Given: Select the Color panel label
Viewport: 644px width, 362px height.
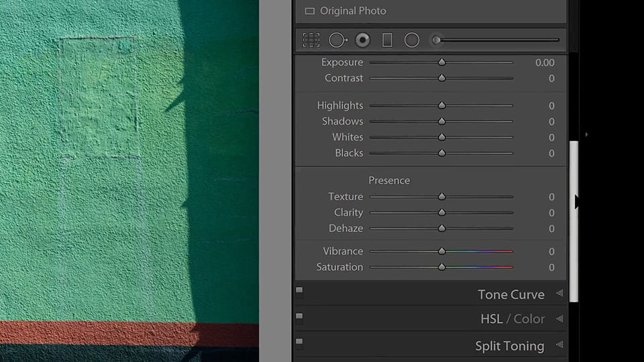Looking at the screenshot, I should [x=529, y=319].
